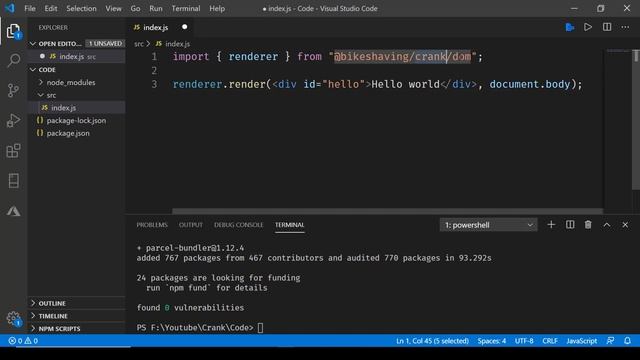Image resolution: width=640 pixels, height=360 pixels.
Task: Change indentation via Spaces: 4
Action: pyautogui.click(x=491, y=341)
